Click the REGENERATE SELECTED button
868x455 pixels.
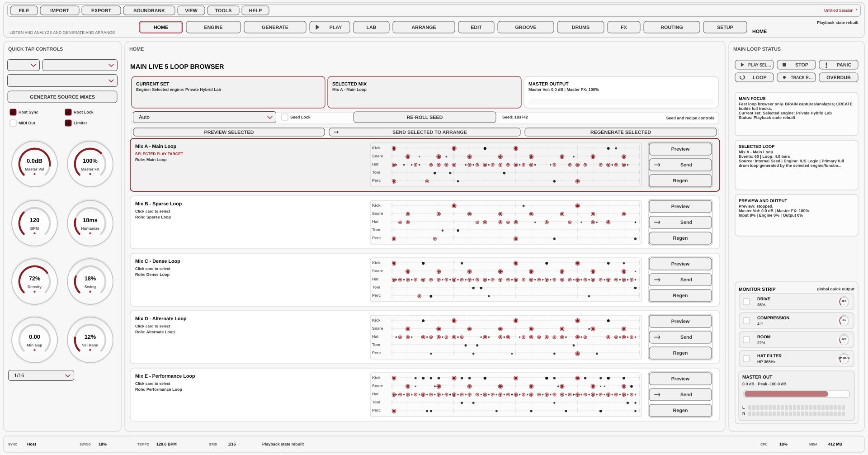[x=621, y=132]
